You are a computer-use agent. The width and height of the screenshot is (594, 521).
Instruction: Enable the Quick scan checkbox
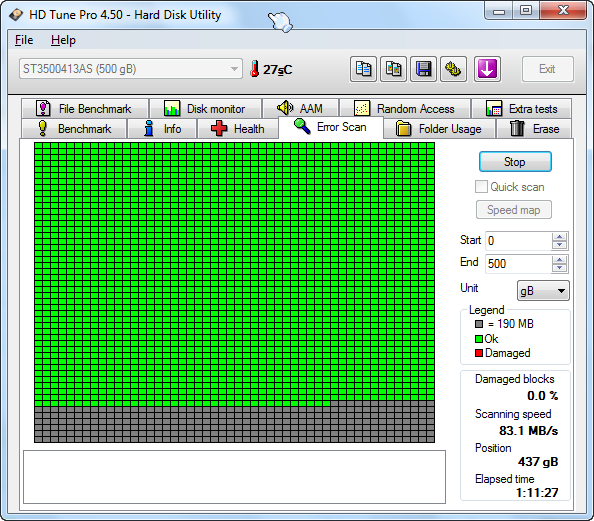(x=481, y=186)
